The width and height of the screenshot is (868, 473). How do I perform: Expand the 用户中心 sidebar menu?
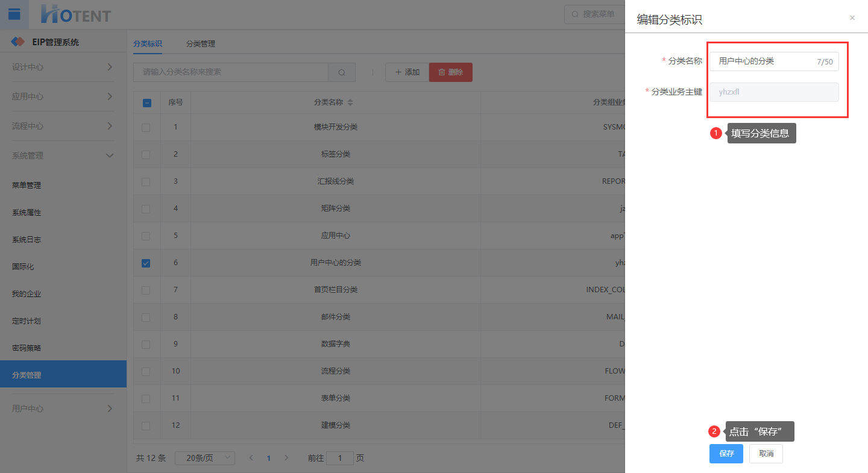63,409
